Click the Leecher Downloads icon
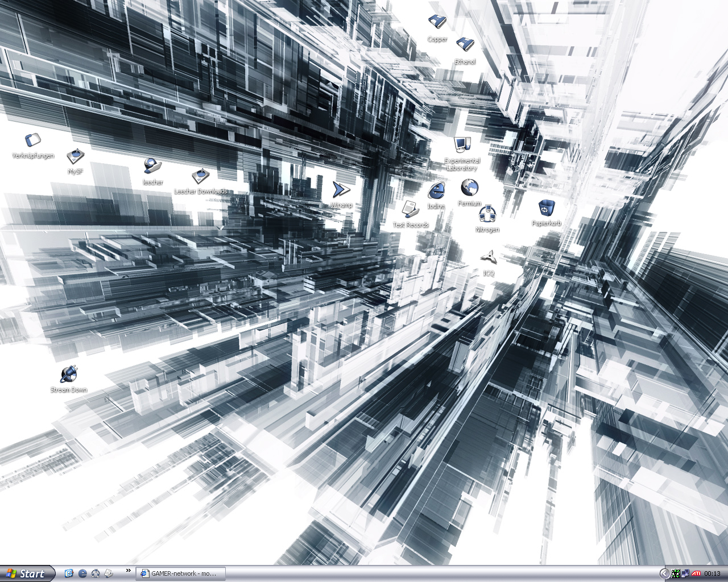 click(x=200, y=176)
